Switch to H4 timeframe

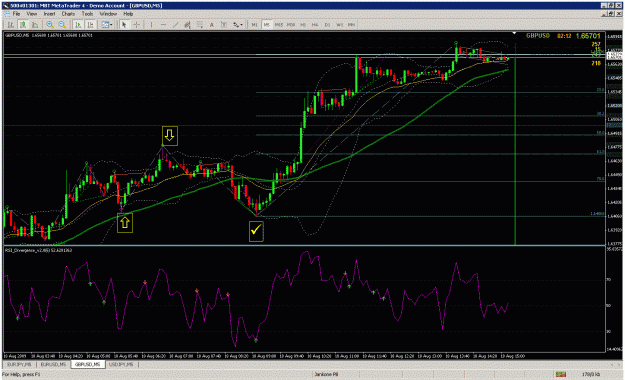[x=315, y=25]
